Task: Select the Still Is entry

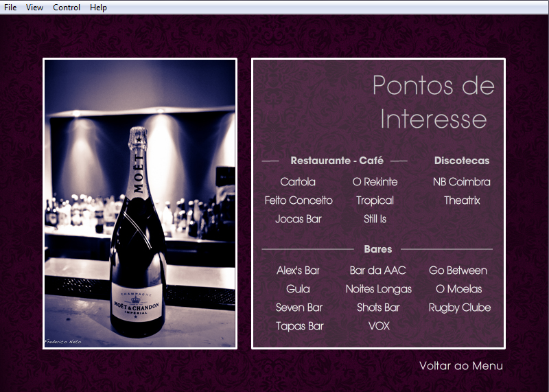Action: click(x=375, y=219)
